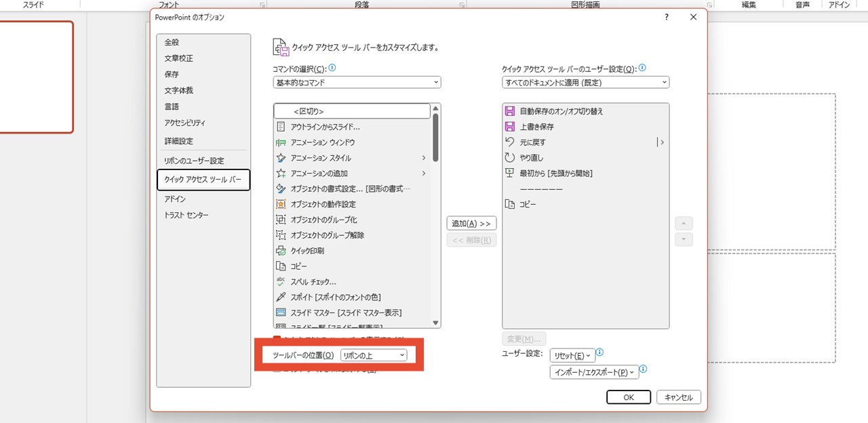Select the クイック印刷 printer icon
868x423 pixels.
[x=281, y=251]
